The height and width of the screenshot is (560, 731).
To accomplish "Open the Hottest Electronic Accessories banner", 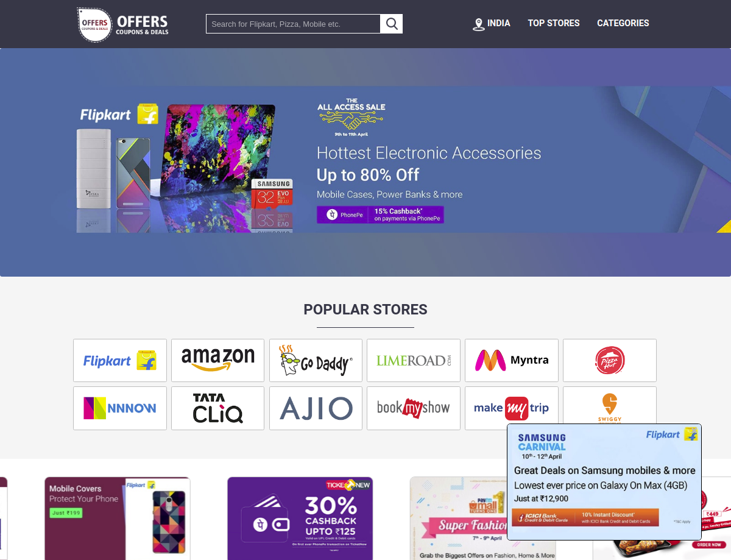I will click(365, 163).
